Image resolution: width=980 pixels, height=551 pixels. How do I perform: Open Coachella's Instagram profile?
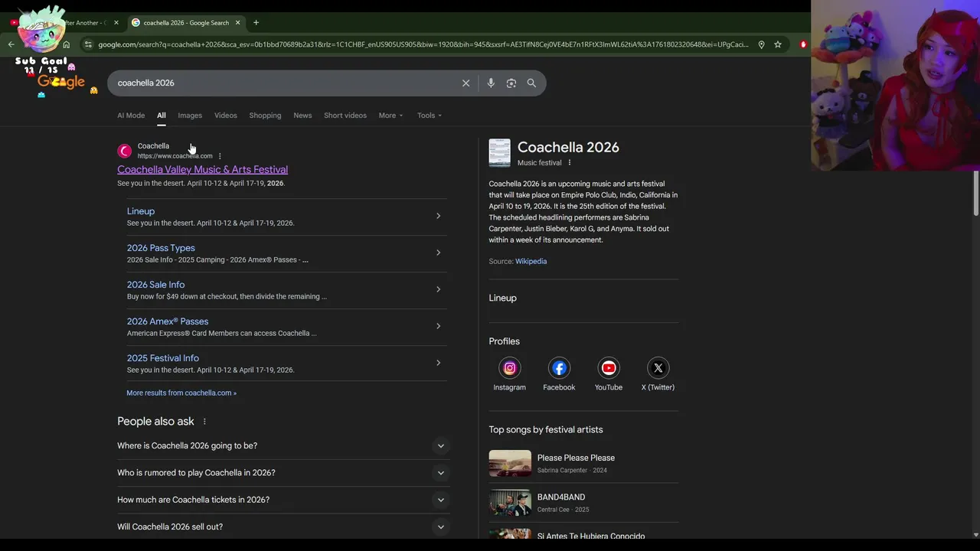509,368
